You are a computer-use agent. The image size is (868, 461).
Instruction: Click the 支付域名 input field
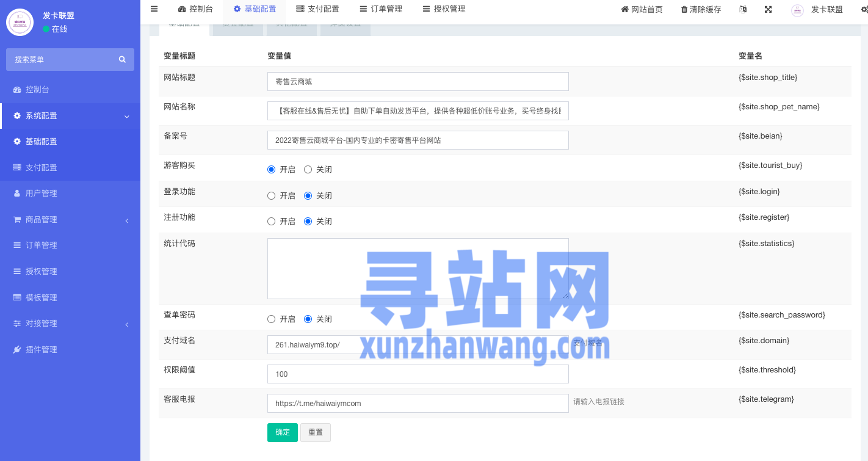point(418,344)
